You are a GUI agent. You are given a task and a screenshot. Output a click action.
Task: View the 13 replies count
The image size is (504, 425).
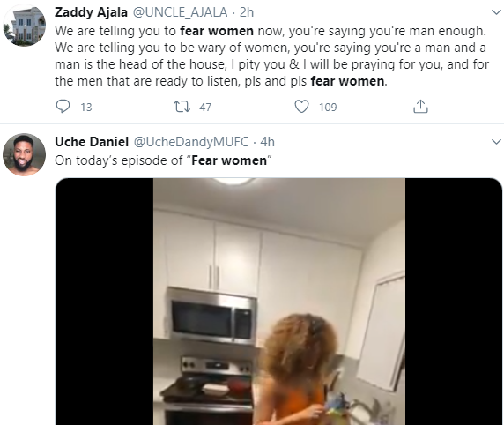[x=86, y=107]
